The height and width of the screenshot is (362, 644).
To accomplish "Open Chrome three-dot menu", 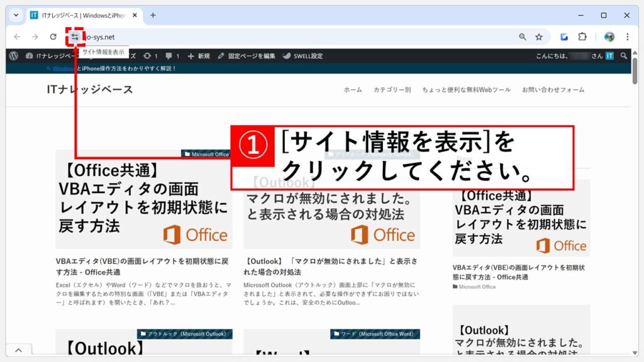I will [x=627, y=37].
